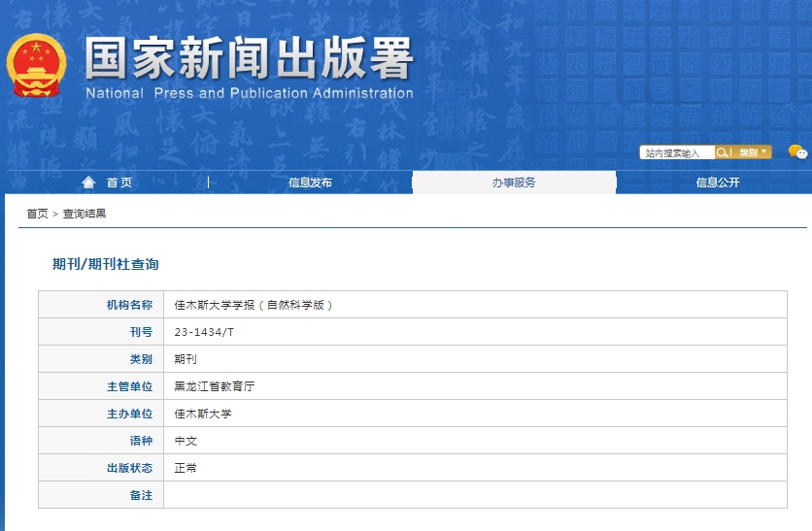Open the 类别 category dropdown
Viewport: 812px width, 531px height.
pyautogui.click(x=753, y=152)
